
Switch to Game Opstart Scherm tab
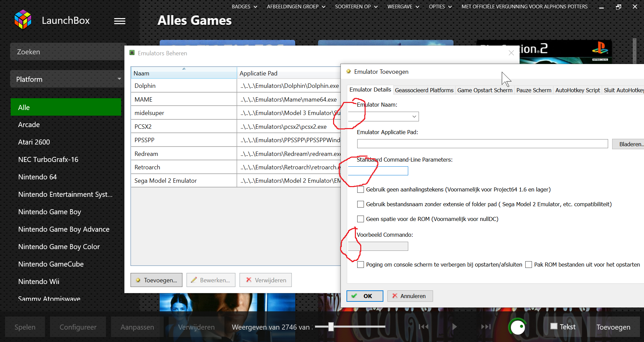pyautogui.click(x=485, y=90)
